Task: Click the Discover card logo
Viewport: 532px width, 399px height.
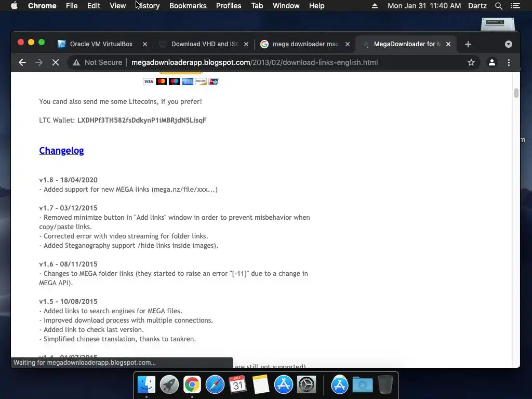Action: (x=201, y=82)
